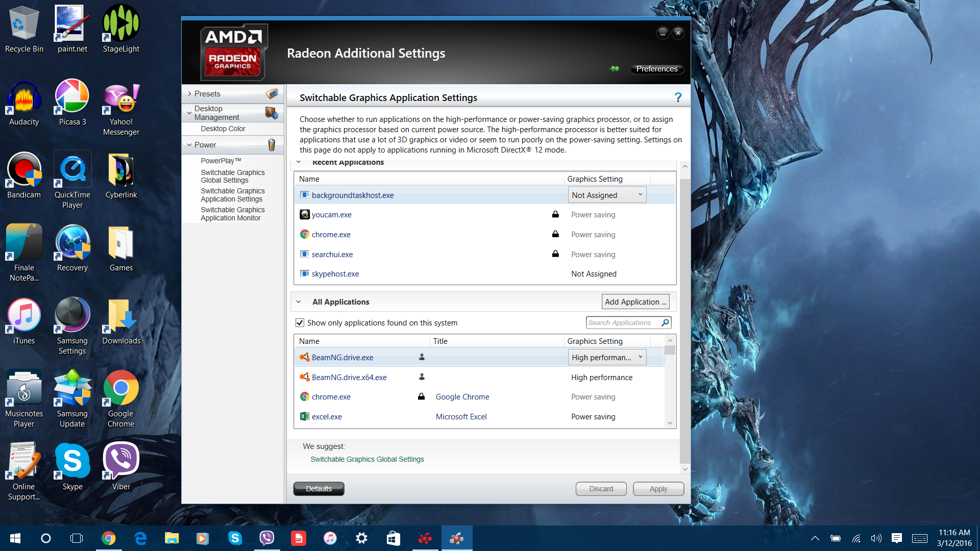Toggle Show only applications found checkbox

(300, 322)
